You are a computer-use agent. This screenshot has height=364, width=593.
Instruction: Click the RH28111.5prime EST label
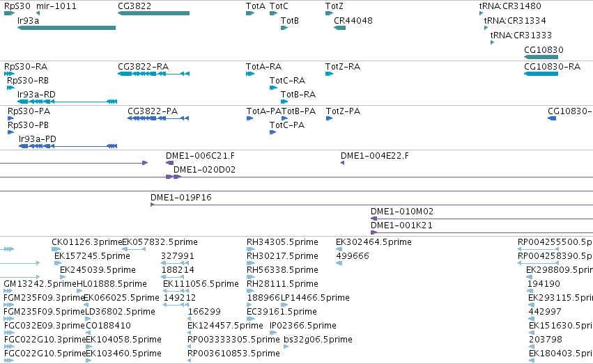point(282,285)
